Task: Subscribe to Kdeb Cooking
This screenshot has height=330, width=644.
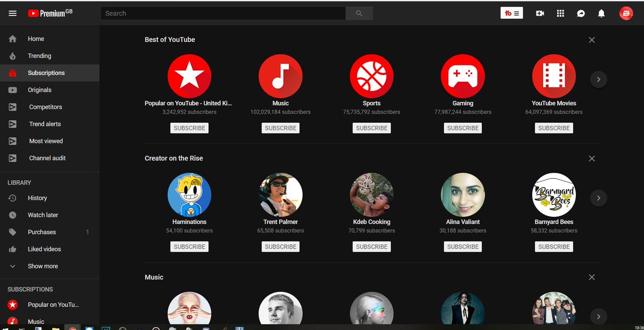Action: pos(372,247)
